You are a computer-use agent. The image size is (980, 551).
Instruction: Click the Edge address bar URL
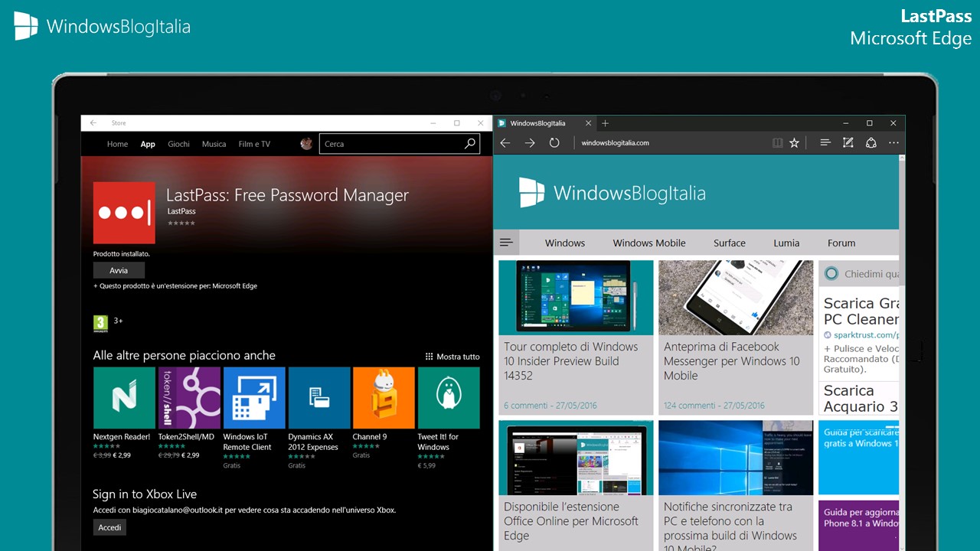(615, 143)
